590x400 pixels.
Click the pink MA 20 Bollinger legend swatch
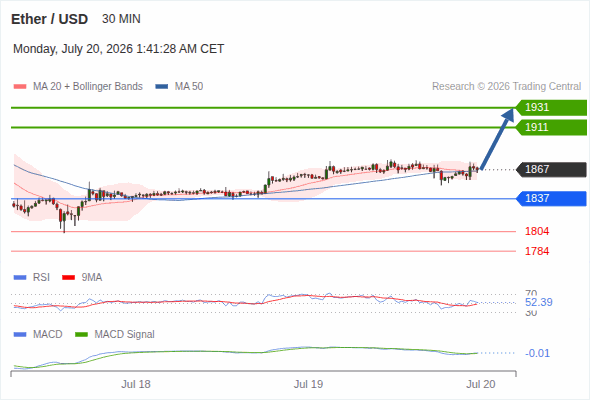click(20, 87)
